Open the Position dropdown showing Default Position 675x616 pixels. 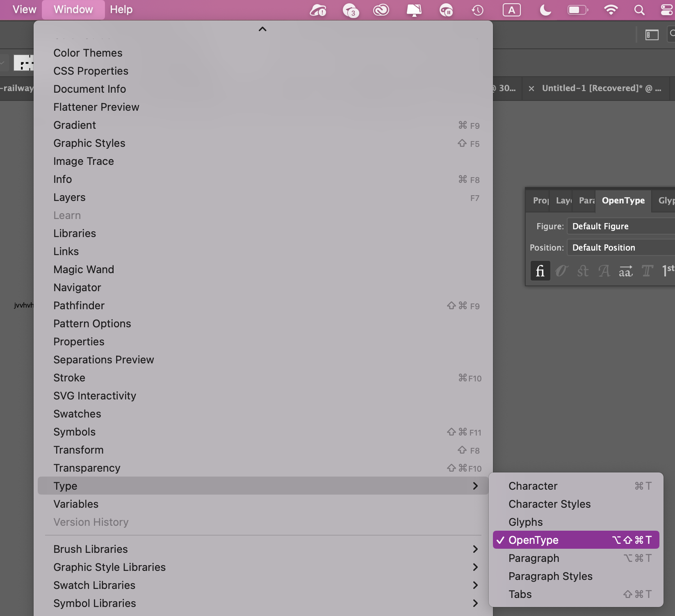pos(620,247)
